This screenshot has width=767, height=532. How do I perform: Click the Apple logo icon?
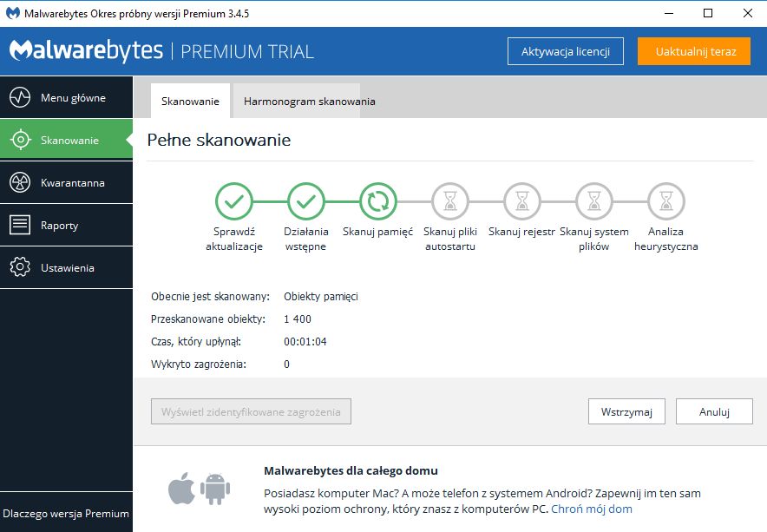[x=181, y=488]
